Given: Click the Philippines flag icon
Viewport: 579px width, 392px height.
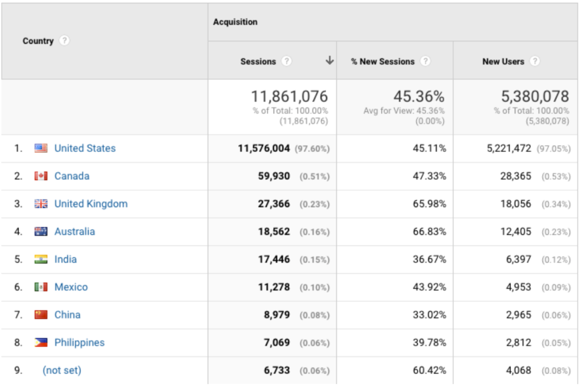Looking at the screenshot, I should click(x=41, y=342).
